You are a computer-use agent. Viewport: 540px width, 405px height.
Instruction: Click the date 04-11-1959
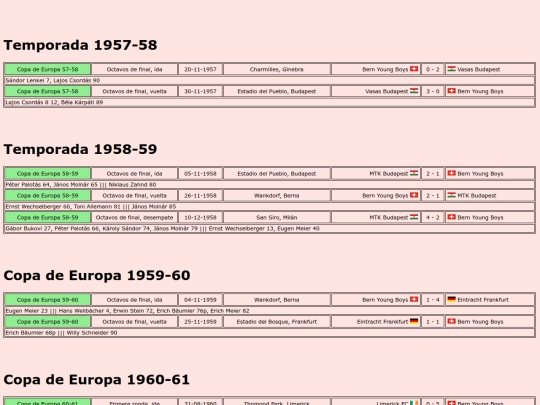coord(200,300)
